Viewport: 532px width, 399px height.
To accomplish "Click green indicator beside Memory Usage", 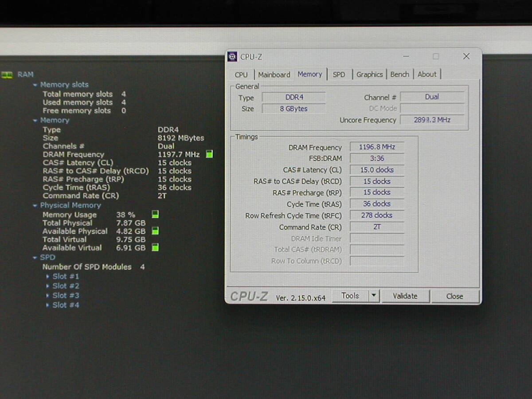I will click(x=155, y=215).
